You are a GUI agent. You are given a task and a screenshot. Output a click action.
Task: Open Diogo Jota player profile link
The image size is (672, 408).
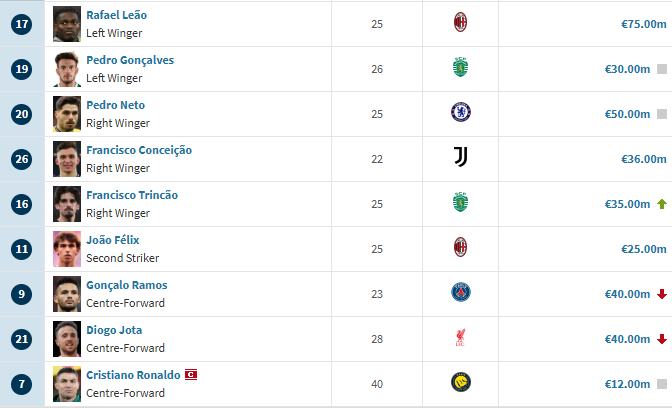click(x=114, y=330)
